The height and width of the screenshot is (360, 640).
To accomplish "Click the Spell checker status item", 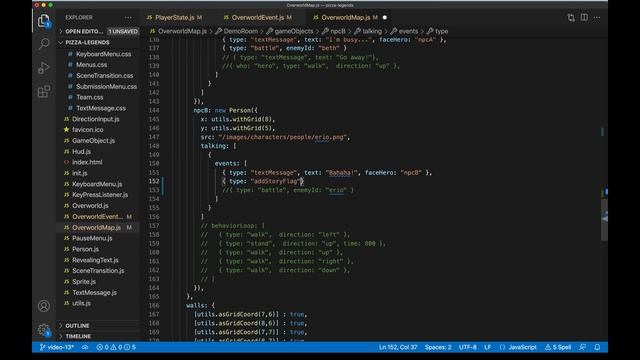I will 558,347.
